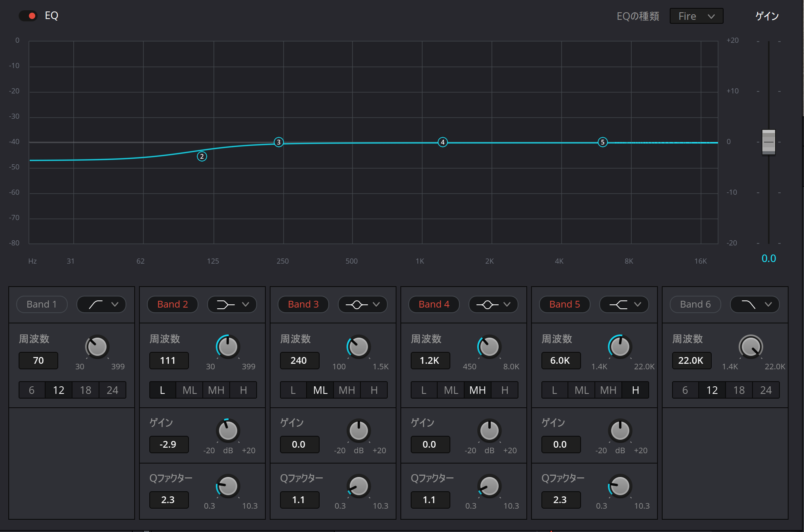Screen dimensions: 804x532
Task: Open Band 3 bell filter shape dropdown
Action: [x=363, y=304]
